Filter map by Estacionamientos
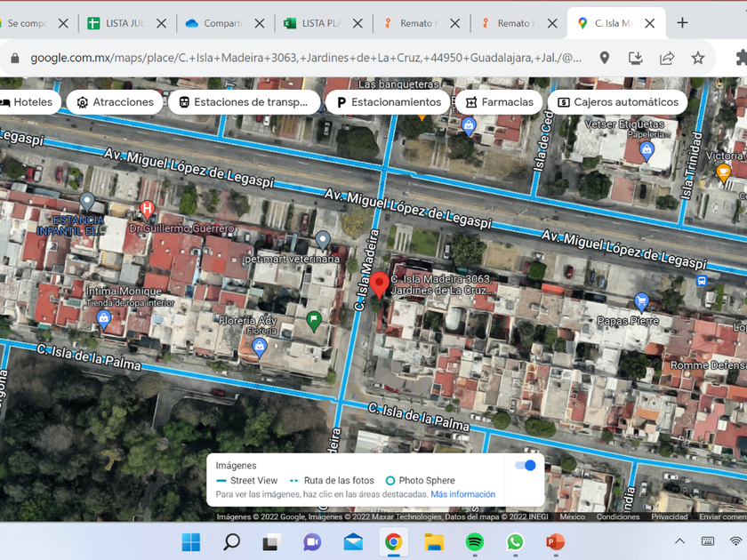The image size is (747, 560). [389, 102]
